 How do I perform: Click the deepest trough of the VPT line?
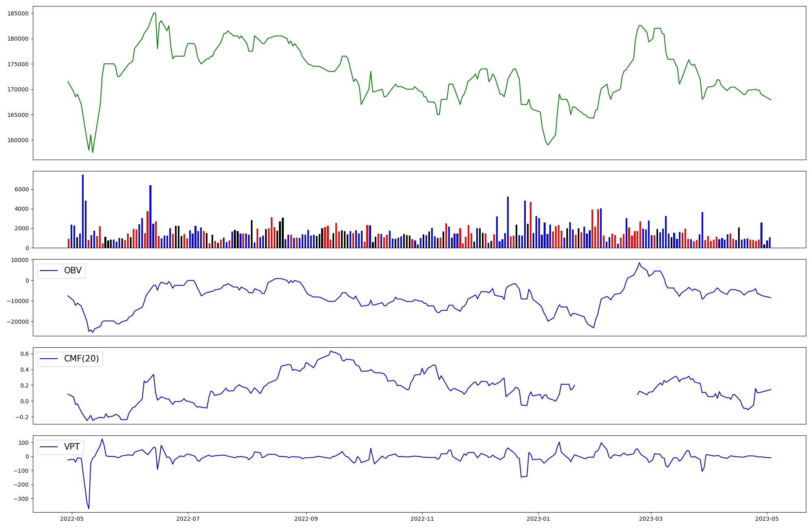coord(89,508)
